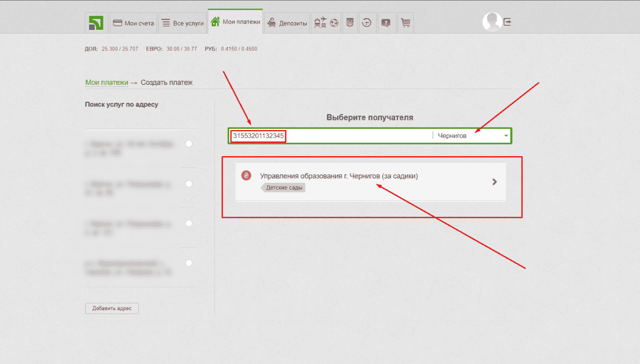Open the clock history icon
The width and height of the screenshot is (640, 364).
(x=367, y=23)
